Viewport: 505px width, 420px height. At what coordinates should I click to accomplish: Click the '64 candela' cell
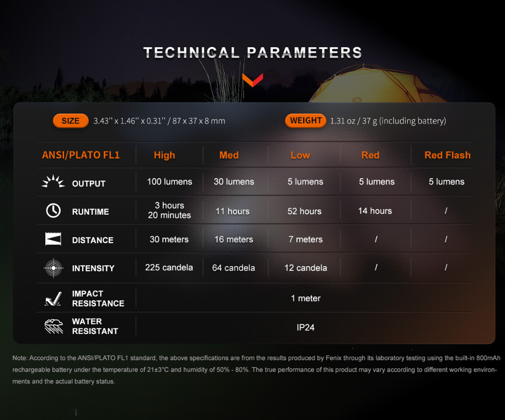(x=233, y=268)
